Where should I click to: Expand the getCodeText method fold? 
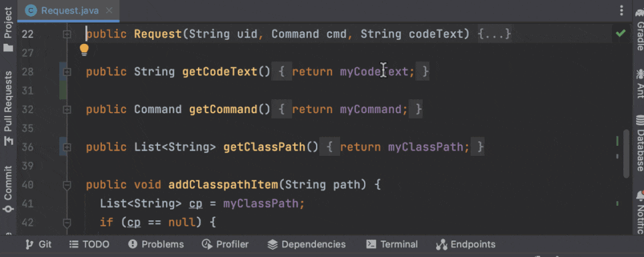pos(67,72)
